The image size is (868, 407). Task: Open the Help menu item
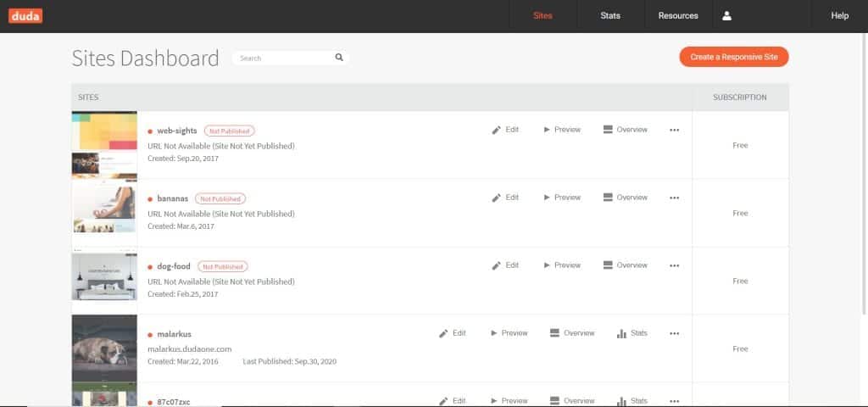[839, 16]
